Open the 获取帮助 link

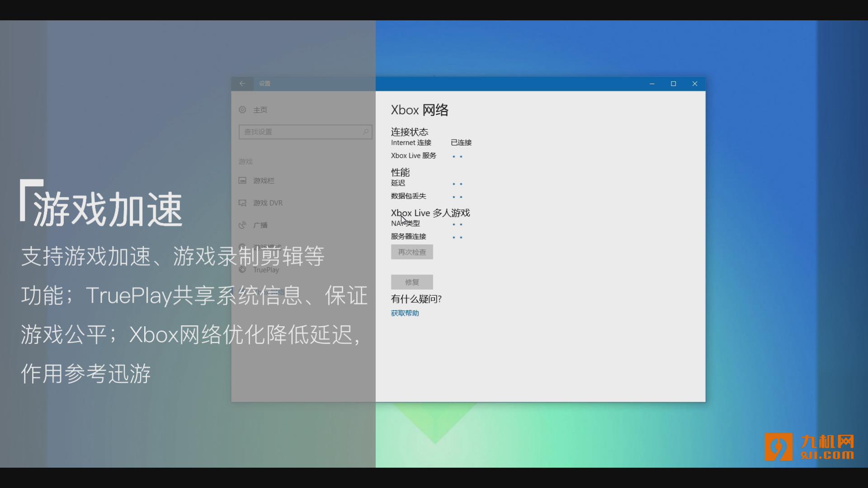point(405,313)
